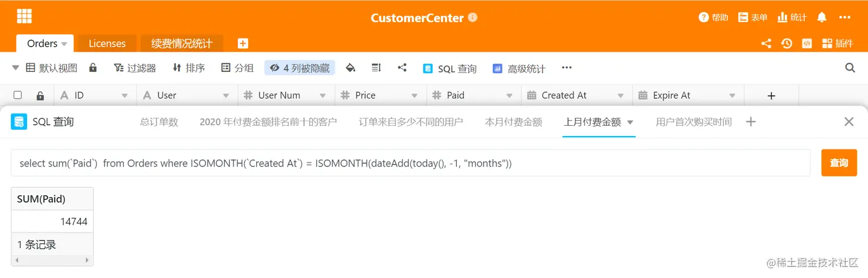The image size is (868, 278).
Task: Expand the ID column dropdown
Action: (x=125, y=95)
